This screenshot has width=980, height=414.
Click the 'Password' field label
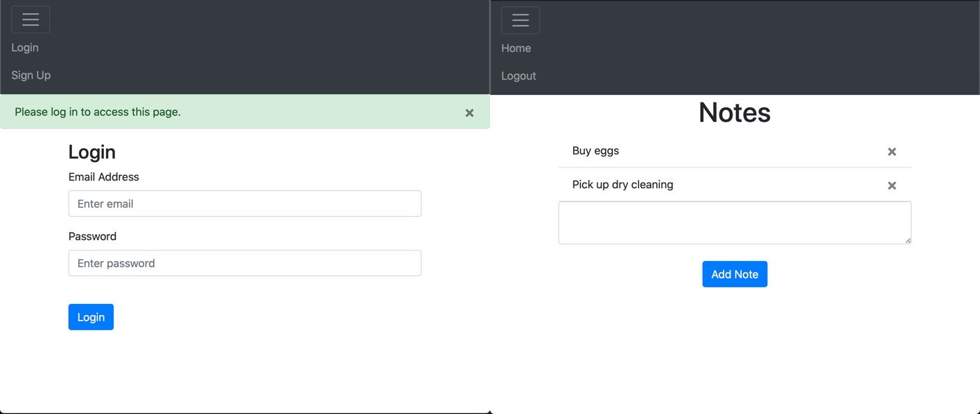[x=93, y=237]
